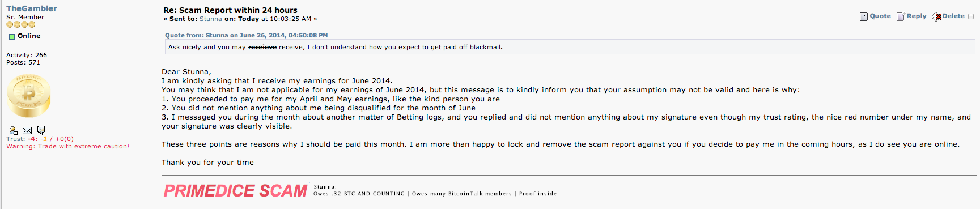Click the Reply text link
980x209 pixels.
(x=917, y=16)
